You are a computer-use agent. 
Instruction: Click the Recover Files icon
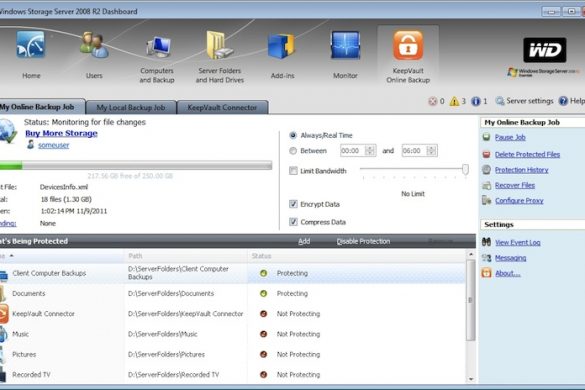pyautogui.click(x=486, y=185)
